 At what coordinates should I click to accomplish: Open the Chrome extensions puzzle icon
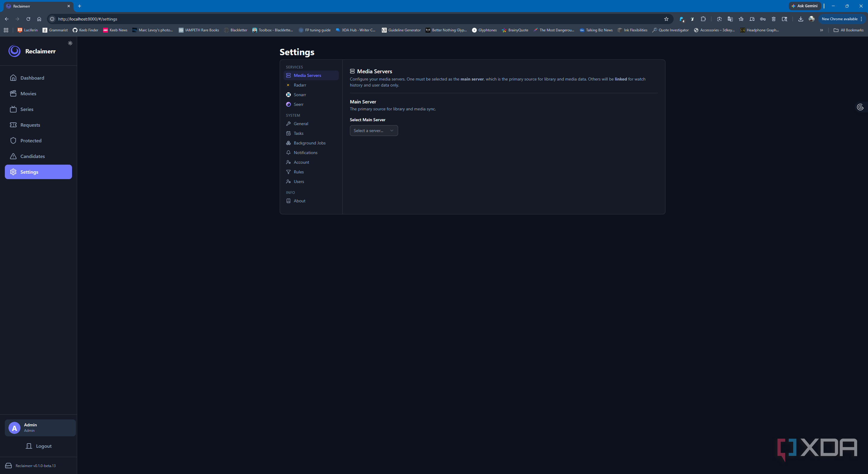coord(703,19)
